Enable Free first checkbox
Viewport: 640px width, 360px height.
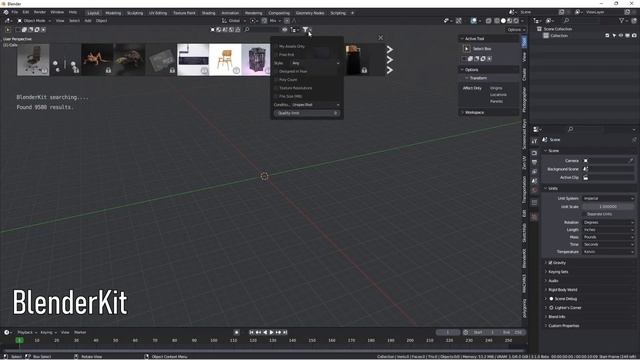coord(276,54)
